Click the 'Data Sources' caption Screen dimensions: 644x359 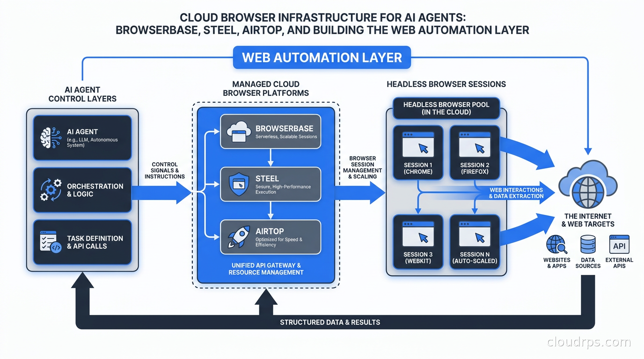[x=588, y=263]
